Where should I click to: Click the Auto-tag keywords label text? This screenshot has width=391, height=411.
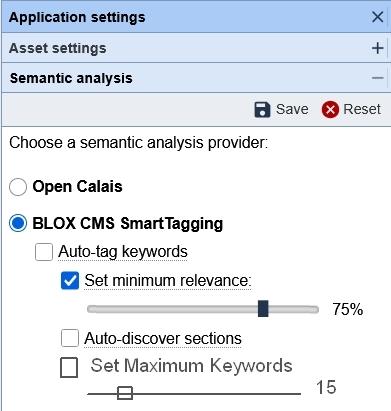coord(123,252)
